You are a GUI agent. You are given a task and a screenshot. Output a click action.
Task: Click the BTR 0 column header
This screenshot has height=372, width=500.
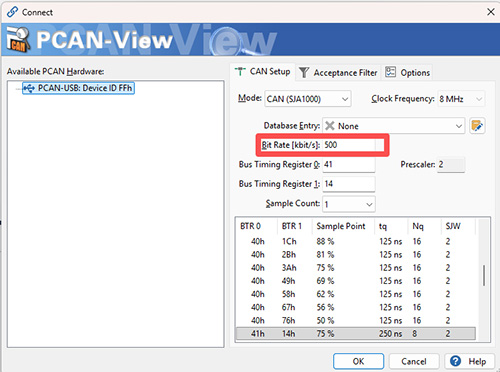coord(257,226)
